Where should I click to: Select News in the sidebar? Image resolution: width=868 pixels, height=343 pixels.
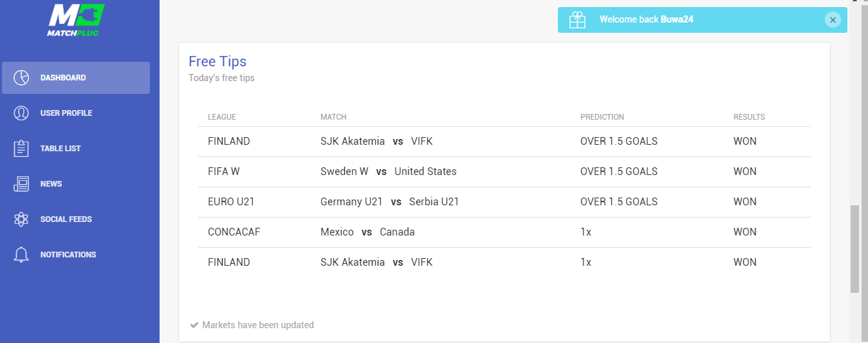click(x=76, y=184)
